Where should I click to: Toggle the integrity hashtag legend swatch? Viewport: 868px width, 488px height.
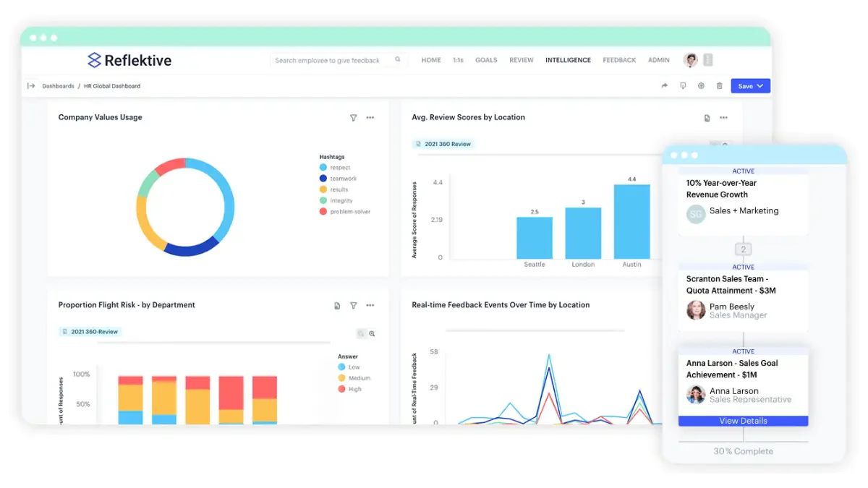[323, 200]
